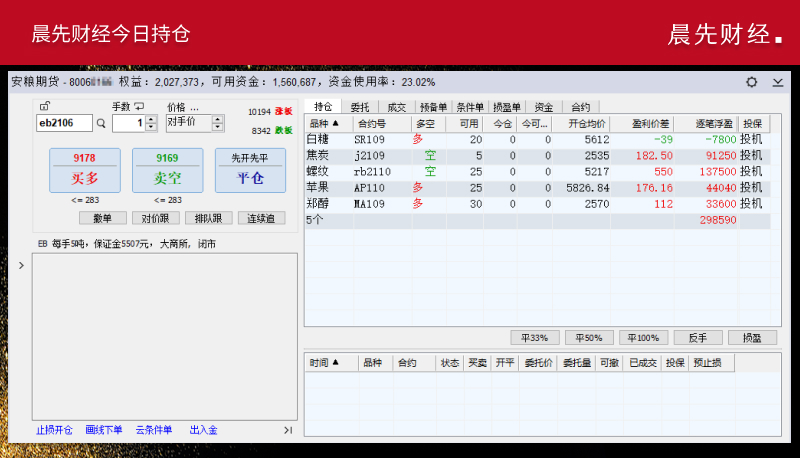Click the 手数 lot quantity spinner arrows
Screen dimensions: 800x458
[151, 123]
